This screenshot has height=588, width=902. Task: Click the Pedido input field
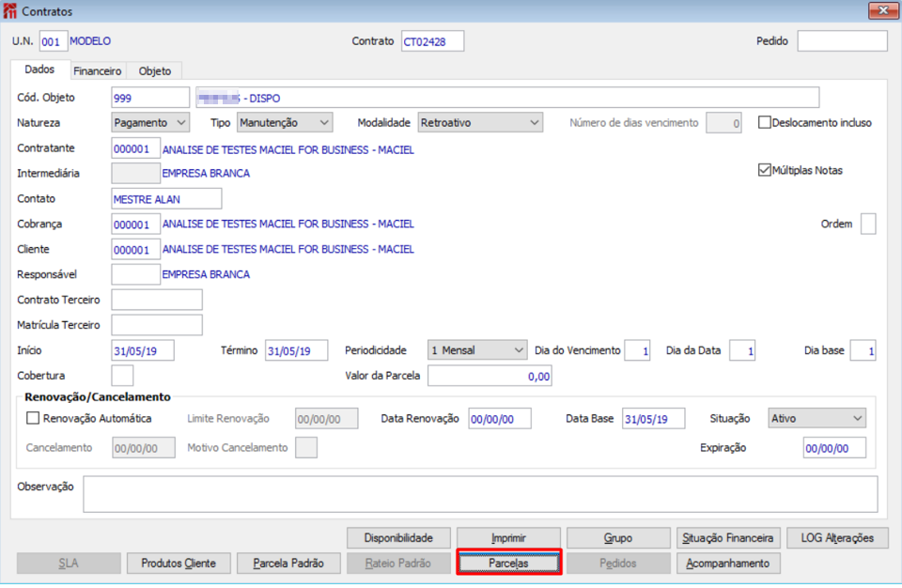click(x=842, y=40)
